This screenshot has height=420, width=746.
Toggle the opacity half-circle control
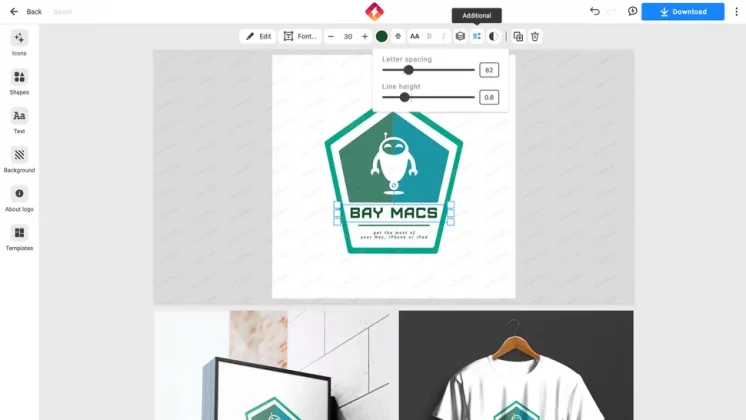pyautogui.click(x=493, y=36)
